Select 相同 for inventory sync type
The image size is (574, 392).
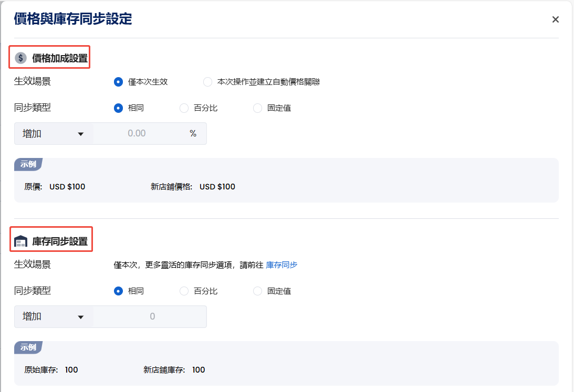click(x=119, y=291)
